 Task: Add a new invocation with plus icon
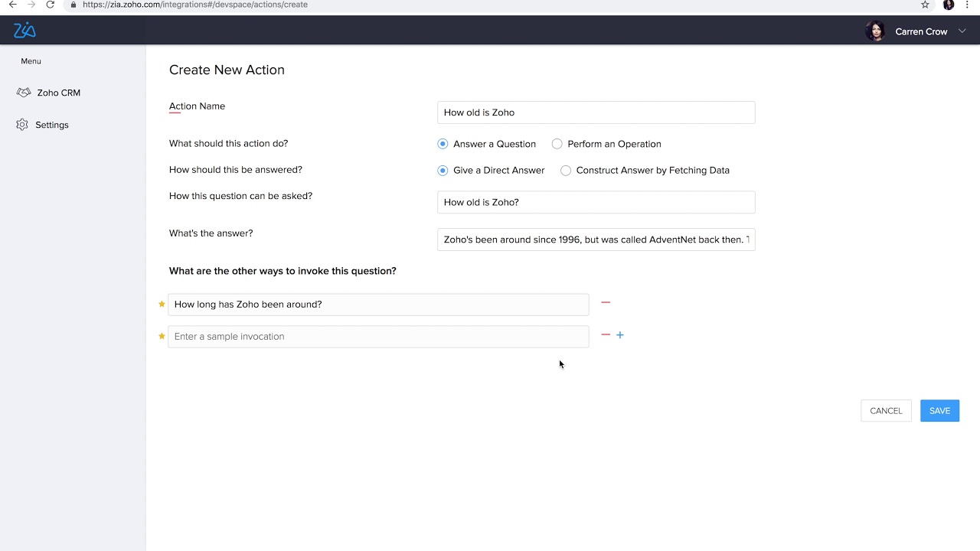(620, 335)
